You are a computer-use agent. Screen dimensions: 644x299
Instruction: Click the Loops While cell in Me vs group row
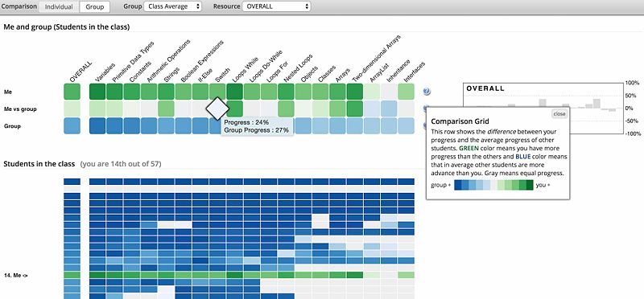(x=235, y=109)
